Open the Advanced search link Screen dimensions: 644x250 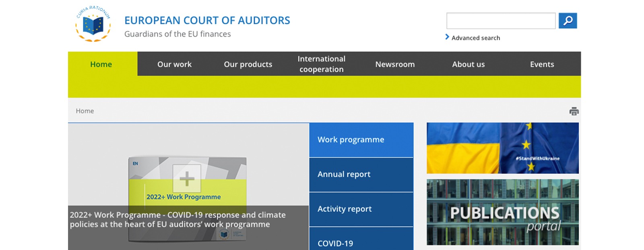[476, 38]
